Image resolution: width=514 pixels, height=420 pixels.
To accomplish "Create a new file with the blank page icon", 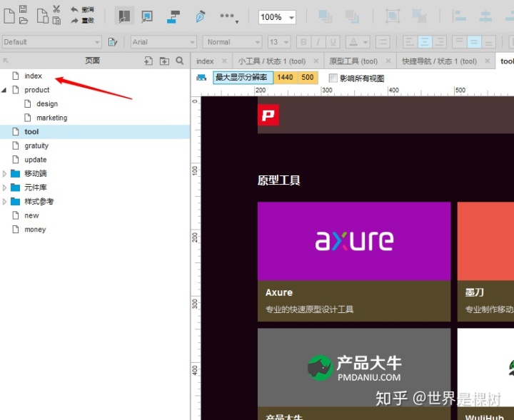I will (9, 16).
